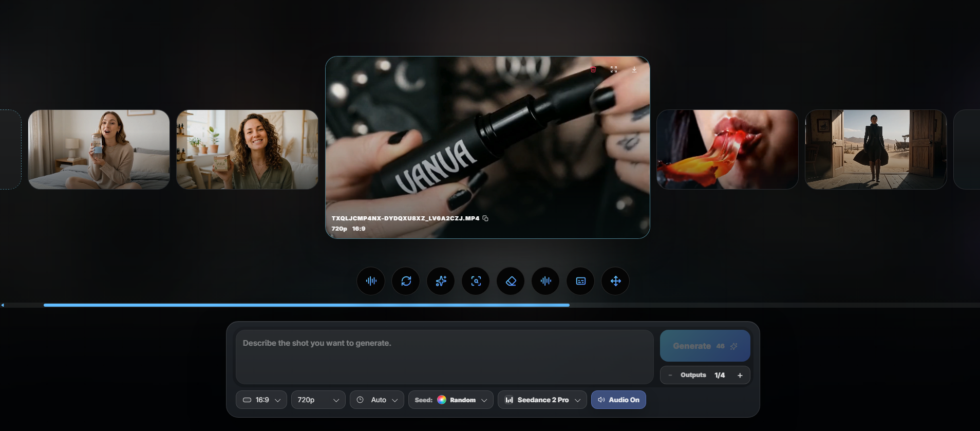Click the 16:9 label on the video card
This screenshot has height=431, width=980.
point(359,229)
